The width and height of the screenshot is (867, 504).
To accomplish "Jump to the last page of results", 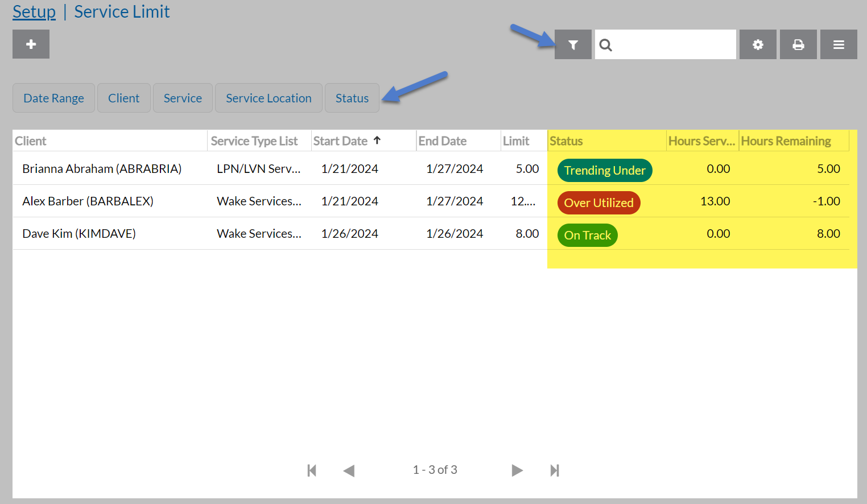I will (555, 470).
